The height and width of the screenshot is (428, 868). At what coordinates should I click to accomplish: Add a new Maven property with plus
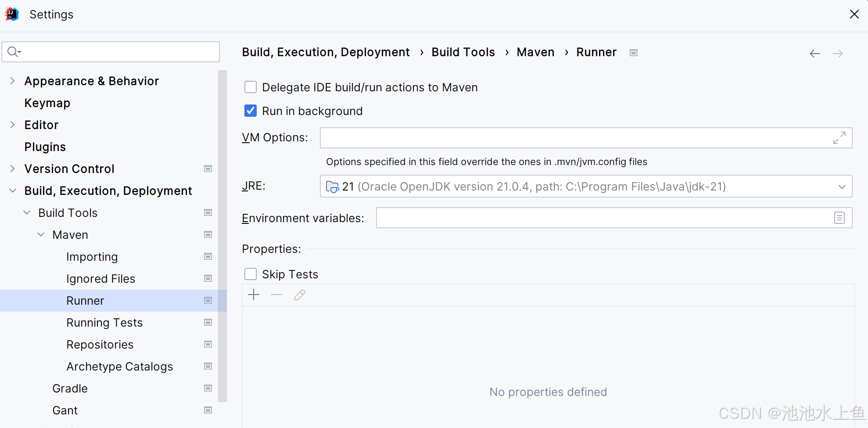[x=254, y=295]
